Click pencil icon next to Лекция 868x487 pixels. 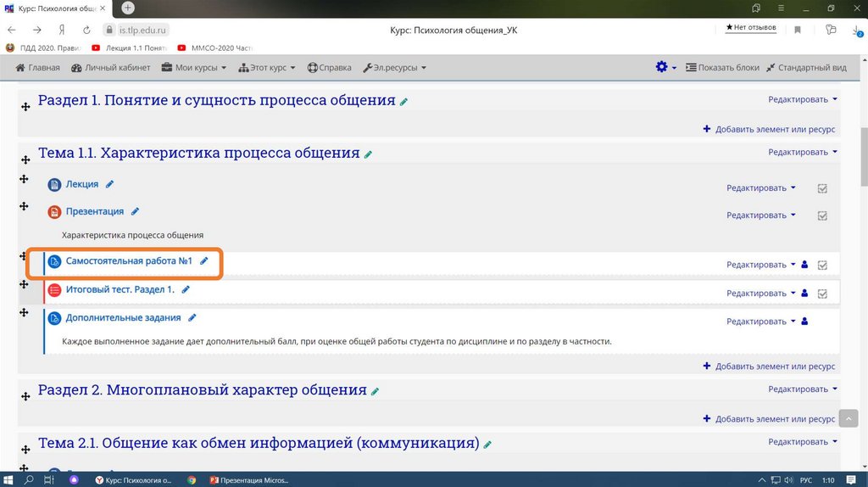110,184
